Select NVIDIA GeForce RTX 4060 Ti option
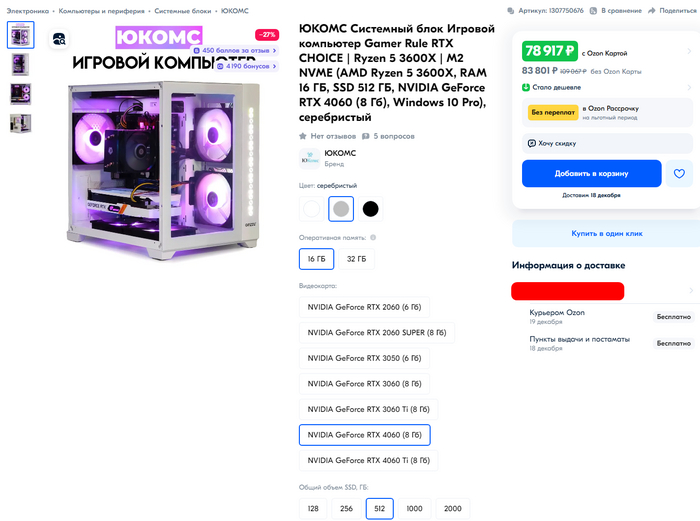The image size is (700, 521). pos(368,461)
